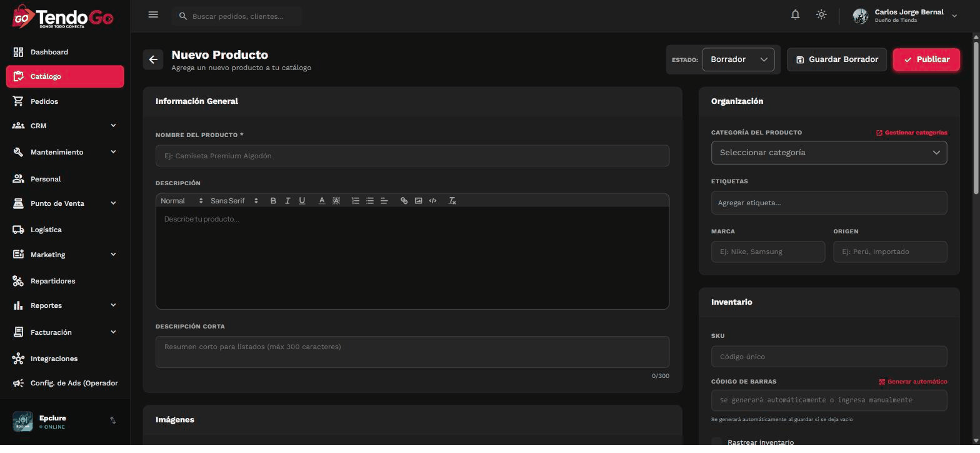Open the Epclure store switcher
This screenshot has height=453, width=980.
(x=113, y=420)
